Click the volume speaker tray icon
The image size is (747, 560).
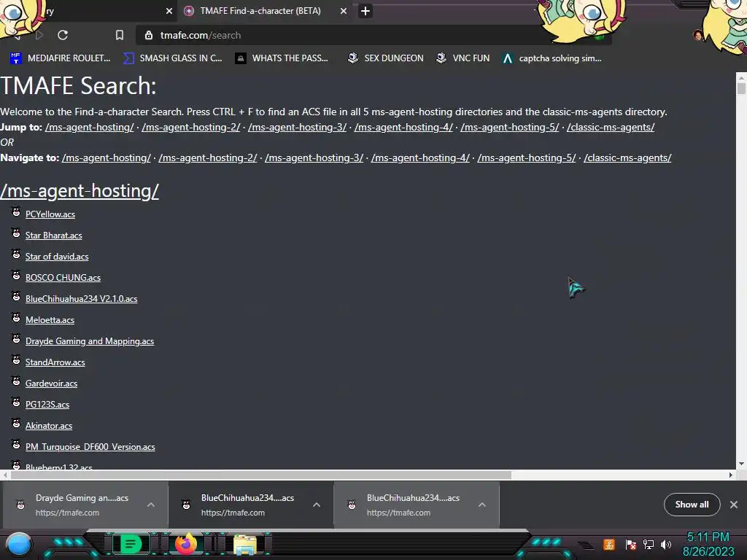click(665, 544)
